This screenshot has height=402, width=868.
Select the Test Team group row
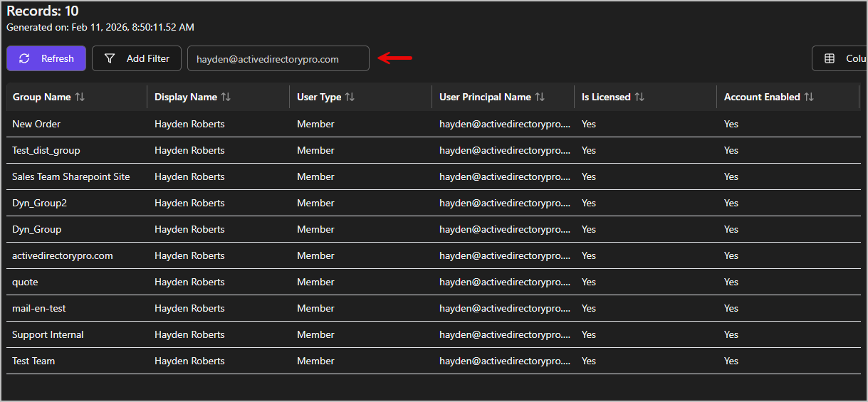[x=433, y=361]
